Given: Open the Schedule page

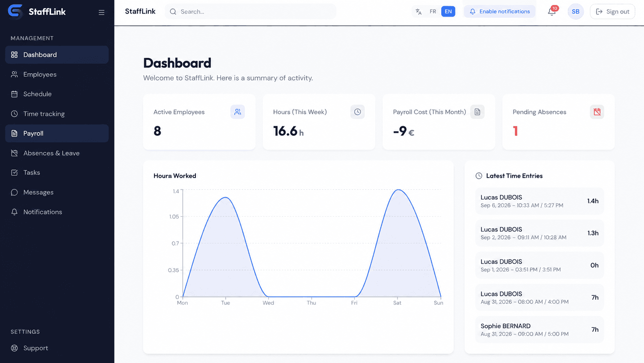Looking at the screenshot, I should (x=57, y=94).
